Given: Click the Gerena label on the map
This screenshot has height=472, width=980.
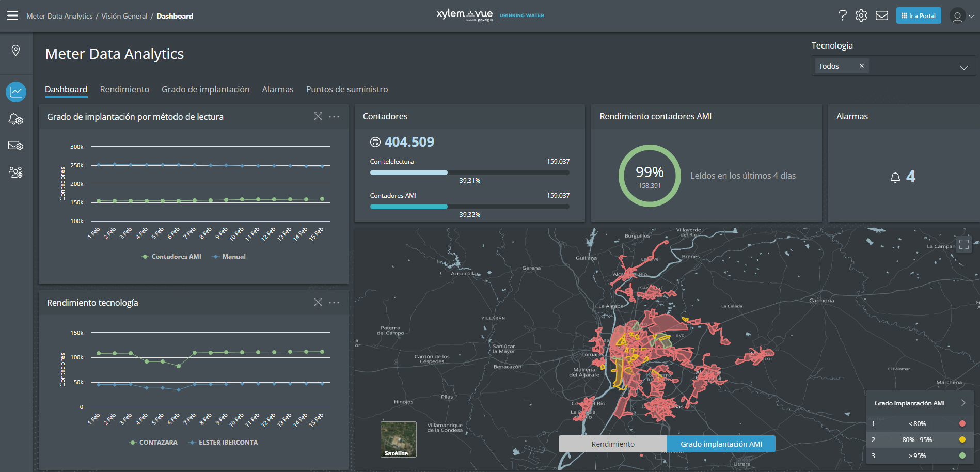Looking at the screenshot, I should coord(531,268).
